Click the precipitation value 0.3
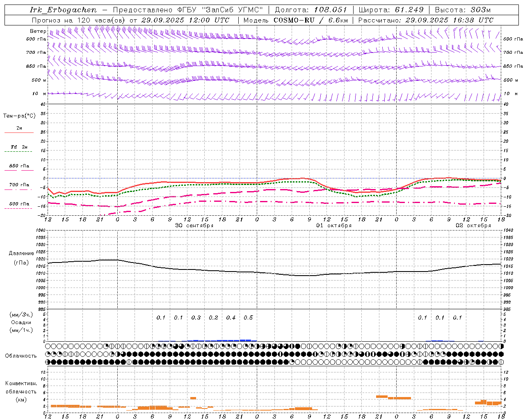Image resolution: width=525 pixels, height=420 pixels. (x=196, y=318)
